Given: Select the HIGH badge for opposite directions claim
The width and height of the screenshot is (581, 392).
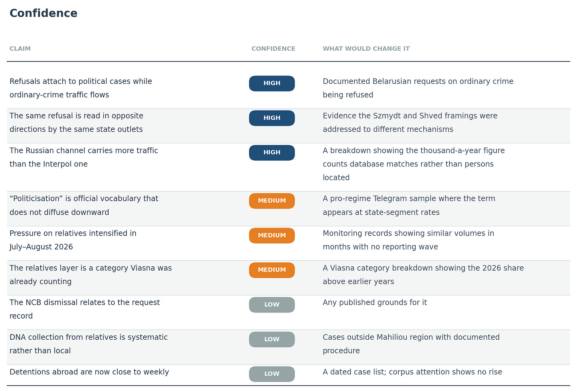Looking at the screenshot, I should point(272,118).
